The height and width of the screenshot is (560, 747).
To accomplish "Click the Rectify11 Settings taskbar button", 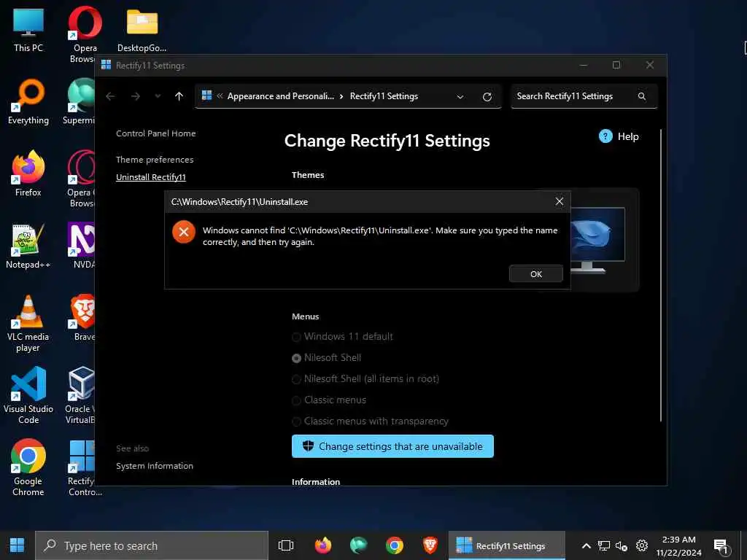I will [x=506, y=545].
